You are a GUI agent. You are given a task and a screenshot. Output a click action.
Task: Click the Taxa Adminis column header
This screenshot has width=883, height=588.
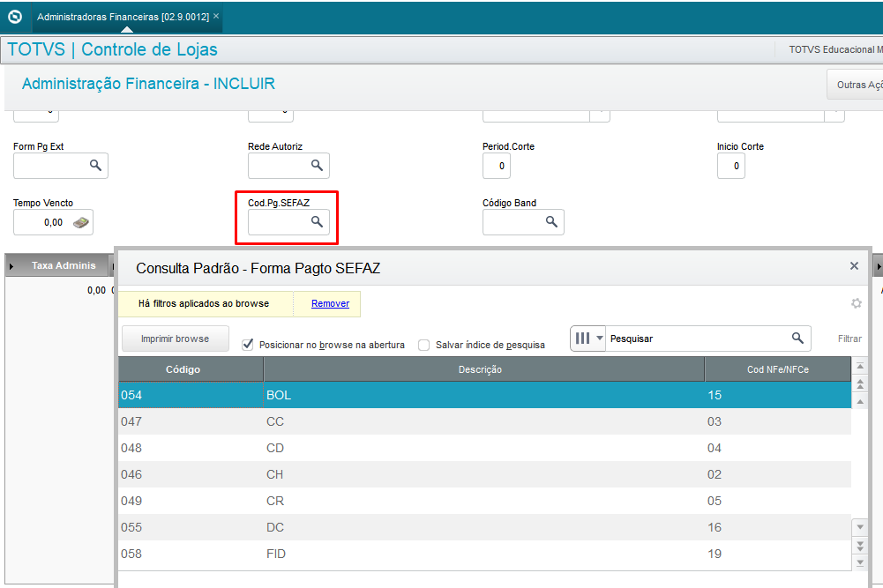64,265
